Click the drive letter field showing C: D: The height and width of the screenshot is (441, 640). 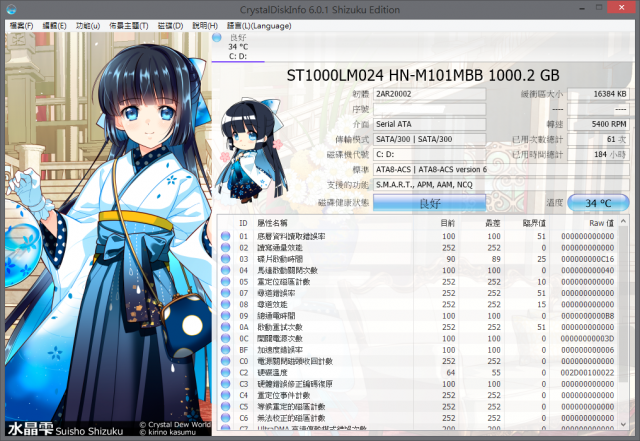click(429, 154)
